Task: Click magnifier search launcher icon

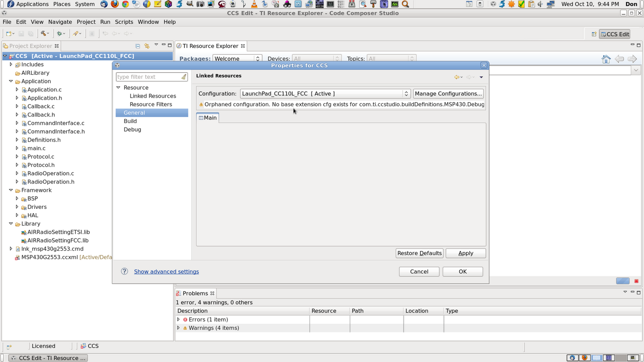Action: (405, 4)
